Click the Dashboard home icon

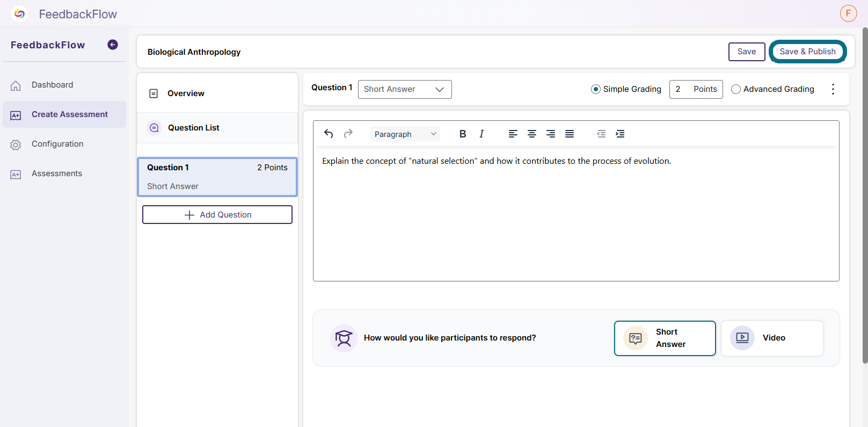(16, 85)
